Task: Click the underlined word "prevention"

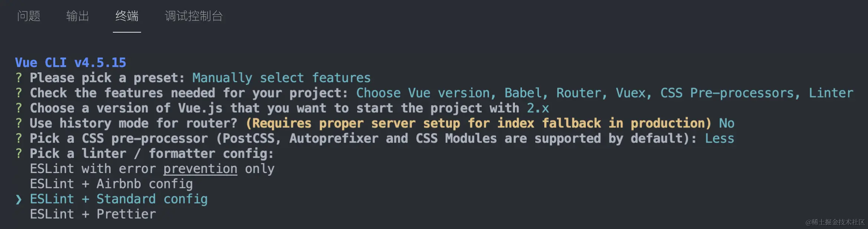Action: pos(200,169)
